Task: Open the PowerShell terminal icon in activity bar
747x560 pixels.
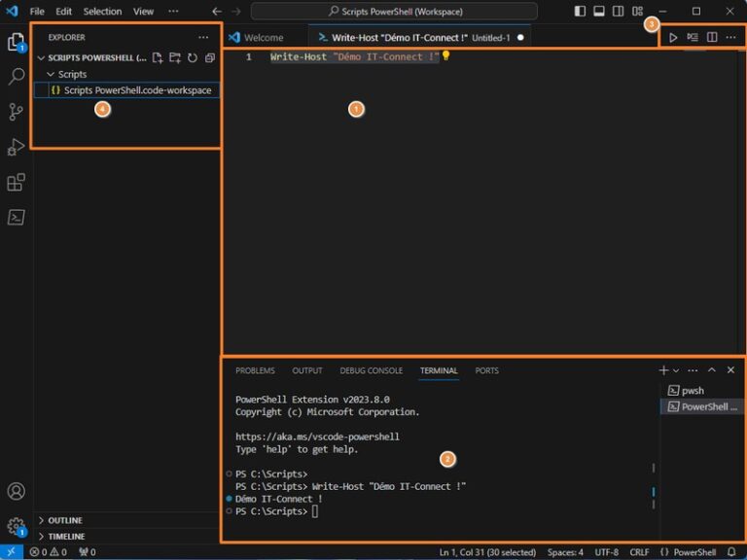Action: [x=16, y=217]
